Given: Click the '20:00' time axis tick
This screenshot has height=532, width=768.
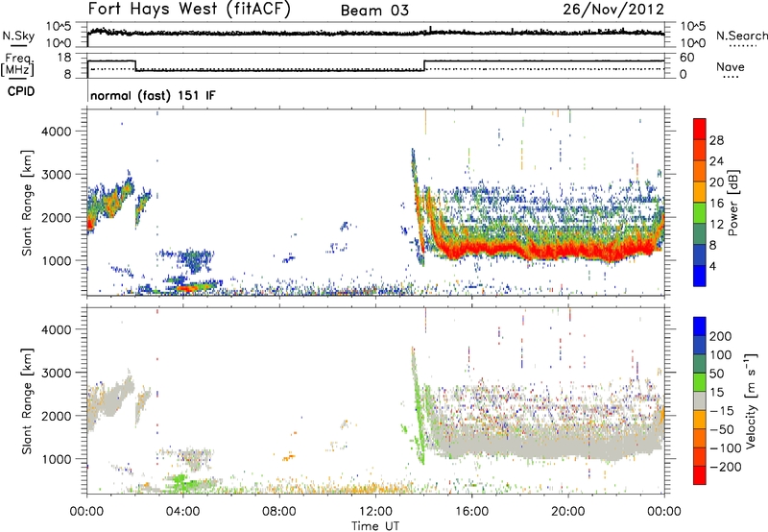Looking at the screenshot, I should 568,512.
